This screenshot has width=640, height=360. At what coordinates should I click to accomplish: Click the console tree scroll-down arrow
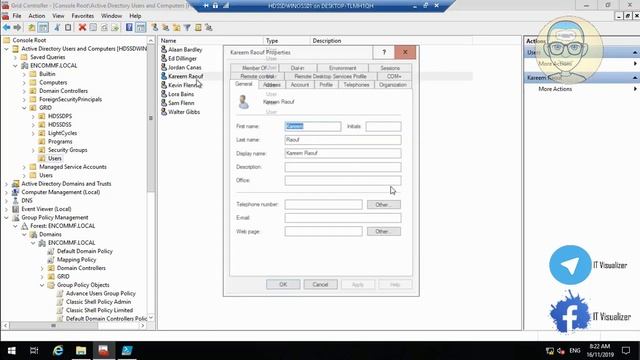tap(151, 318)
